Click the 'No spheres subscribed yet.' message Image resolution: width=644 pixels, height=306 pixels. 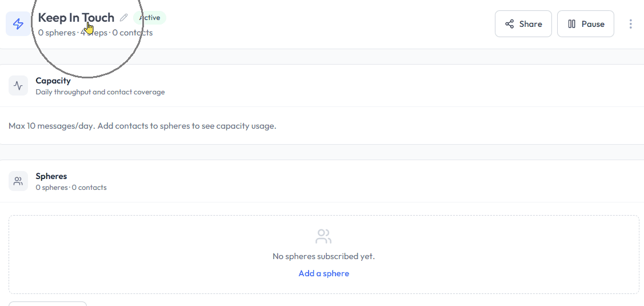tap(323, 256)
